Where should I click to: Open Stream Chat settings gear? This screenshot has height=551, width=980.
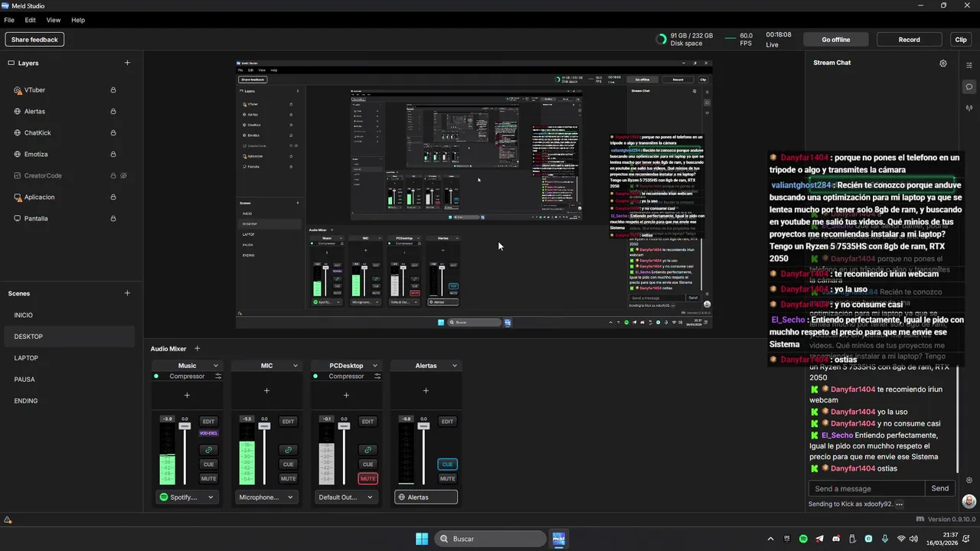click(x=943, y=64)
